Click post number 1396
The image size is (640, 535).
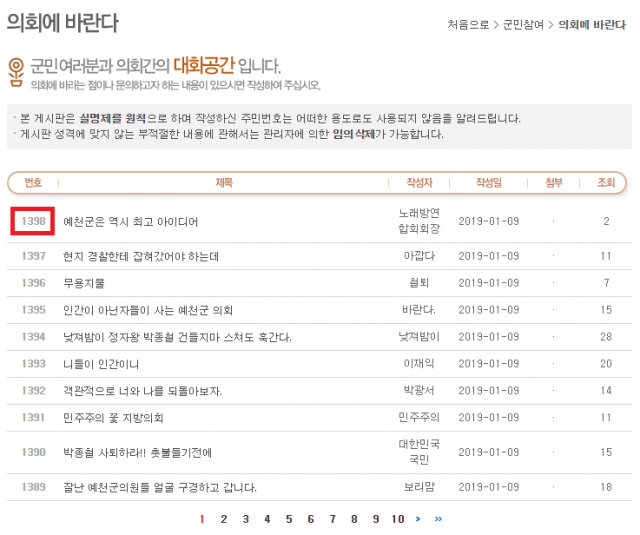click(x=33, y=283)
